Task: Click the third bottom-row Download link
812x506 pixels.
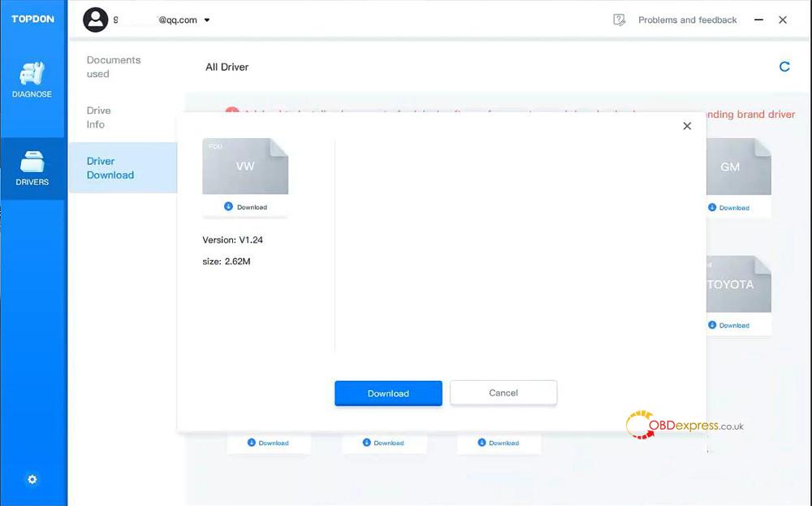Action: click(x=499, y=443)
